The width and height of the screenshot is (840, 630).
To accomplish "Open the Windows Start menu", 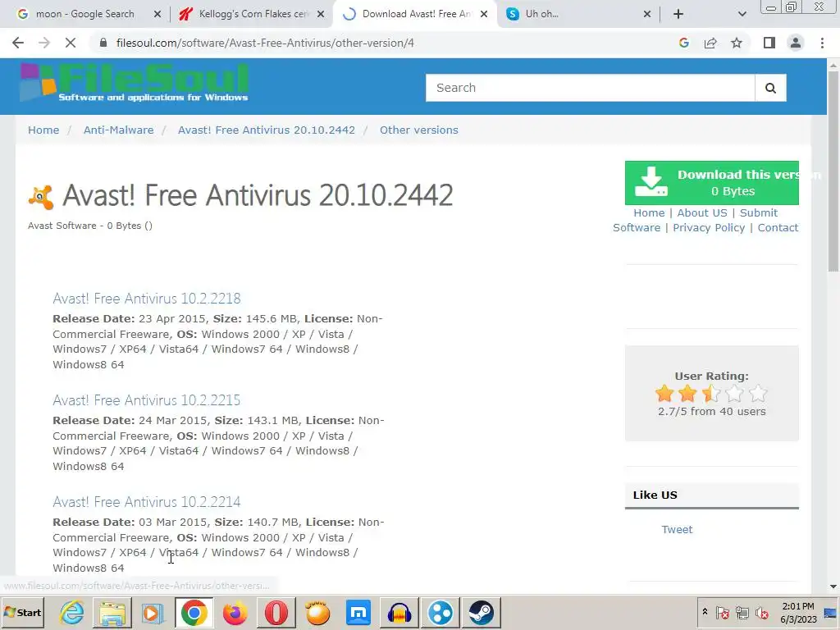I will 22,612.
